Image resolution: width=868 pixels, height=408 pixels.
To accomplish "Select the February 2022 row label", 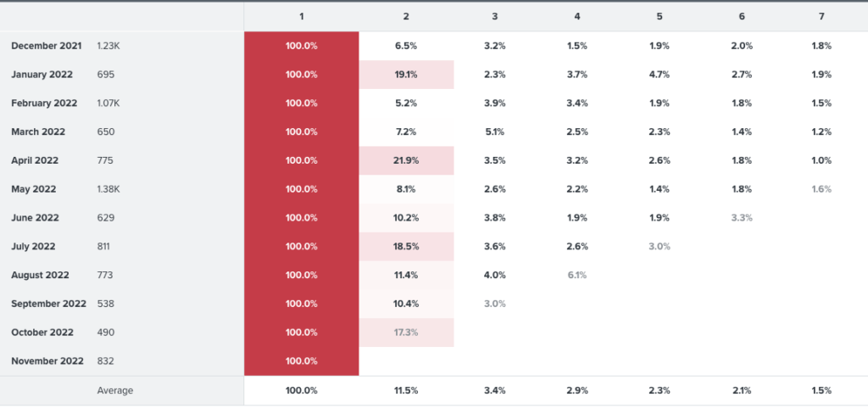I will [x=44, y=103].
